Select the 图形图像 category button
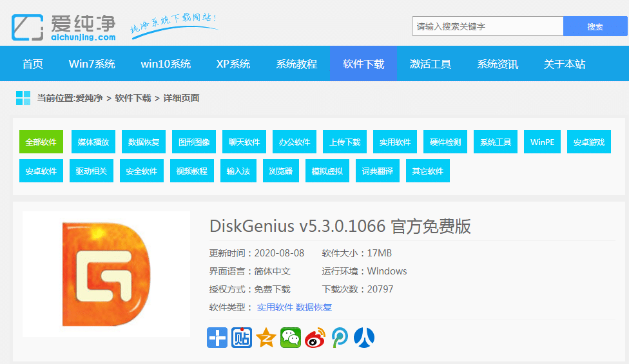 pyautogui.click(x=194, y=142)
